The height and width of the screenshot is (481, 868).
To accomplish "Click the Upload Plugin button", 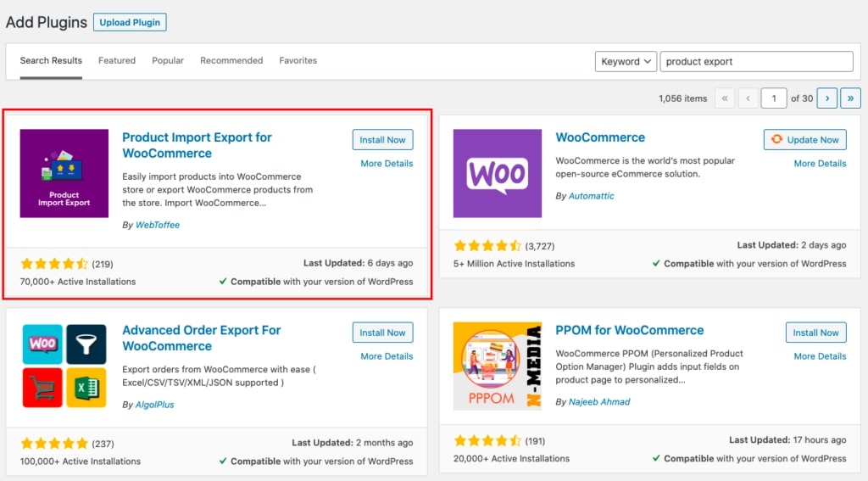I will (130, 23).
